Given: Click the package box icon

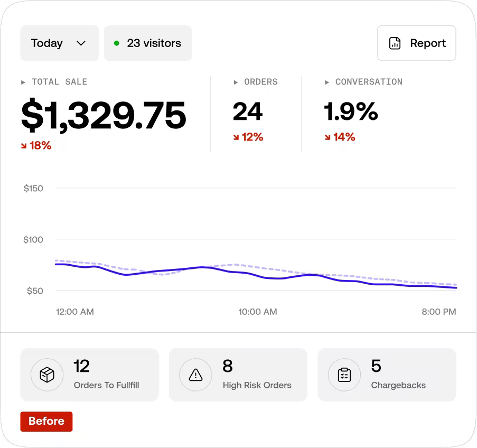Looking at the screenshot, I should coord(47,375).
